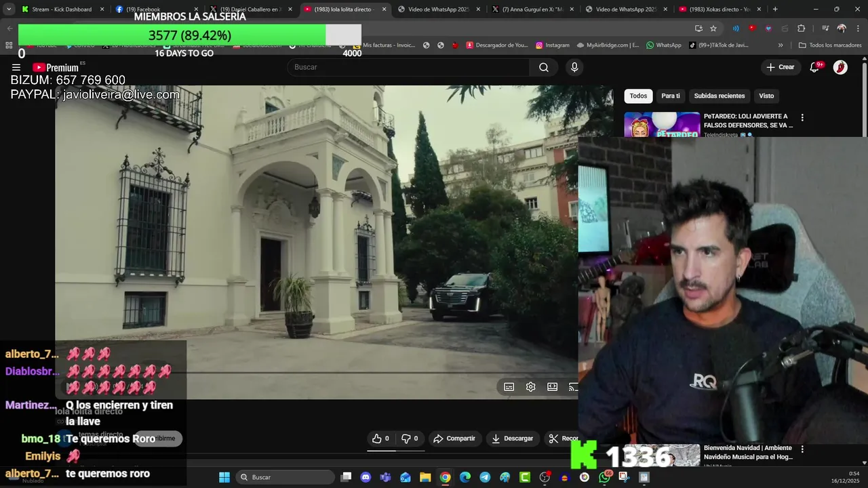
Task: Like the video with thumbs up
Action: click(381, 439)
